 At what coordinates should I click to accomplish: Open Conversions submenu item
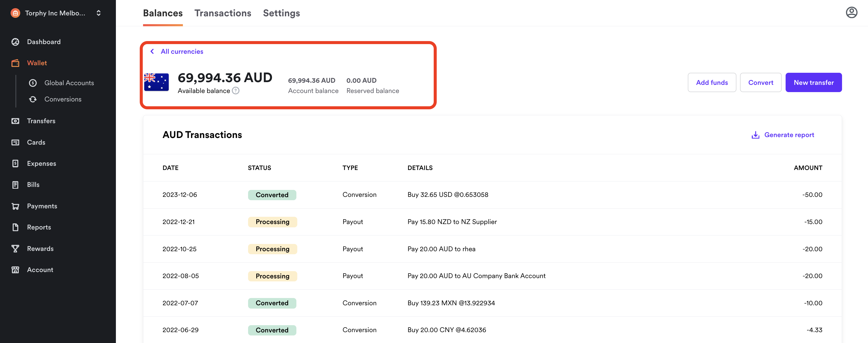click(62, 99)
